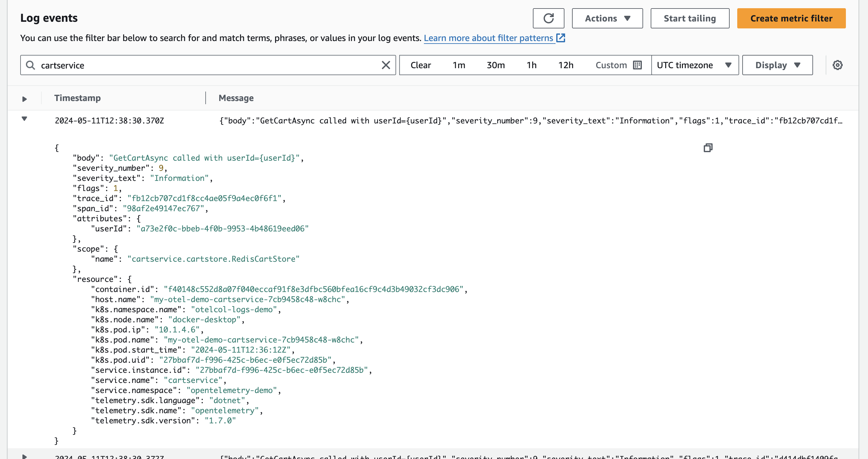
Task: Click the body value GetCartAsync called text
Action: tap(204, 158)
